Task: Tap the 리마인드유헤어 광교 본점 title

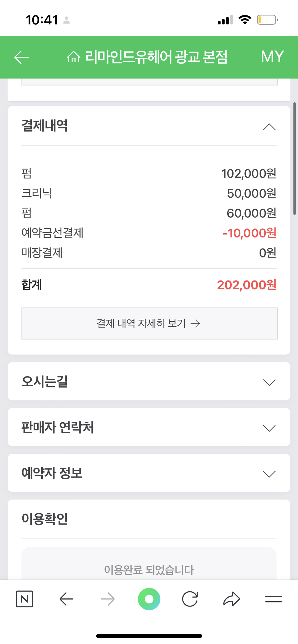Action: coord(156,57)
